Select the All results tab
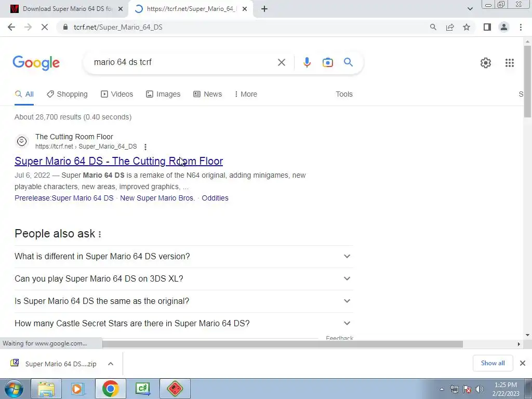 pyautogui.click(x=24, y=95)
